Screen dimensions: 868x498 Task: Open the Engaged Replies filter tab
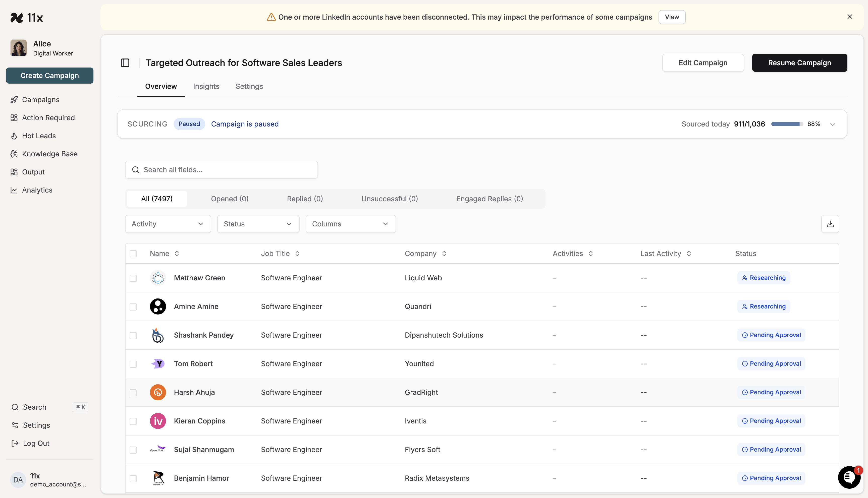tap(490, 199)
